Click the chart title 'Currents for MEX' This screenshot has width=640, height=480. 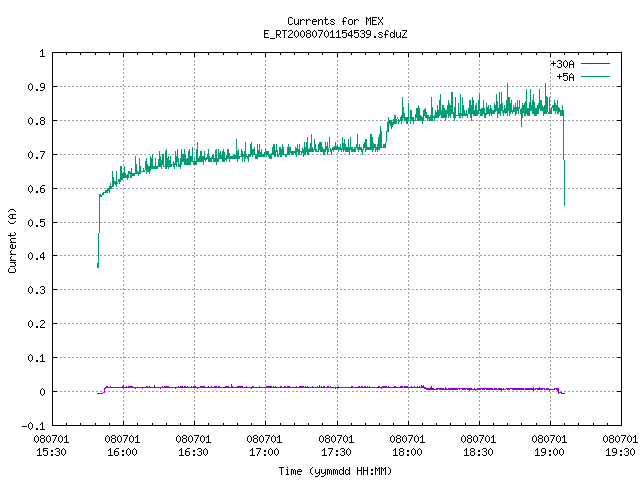(x=335, y=21)
